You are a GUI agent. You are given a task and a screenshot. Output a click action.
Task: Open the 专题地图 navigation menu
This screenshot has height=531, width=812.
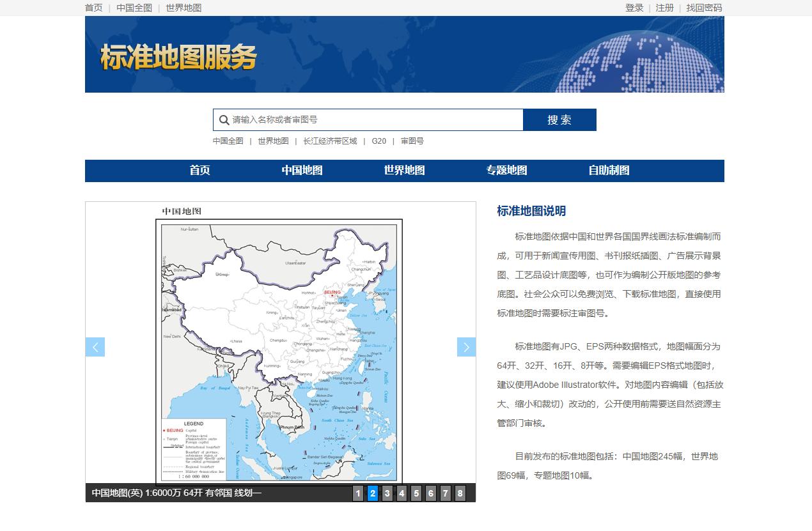pyautogui.click(x=506, y=171)
